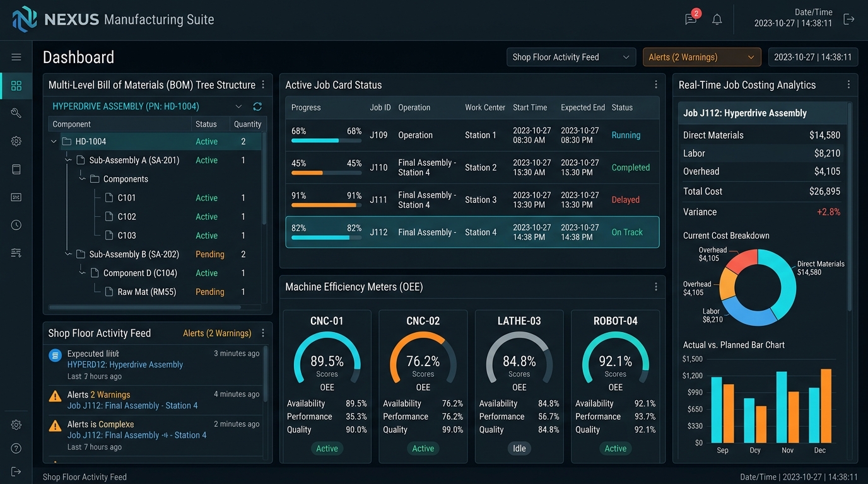The width and height of the screenshot is (868, 484).
Task: Click the Job Costing panel vertical scrollbar
Action: point(850,208)
